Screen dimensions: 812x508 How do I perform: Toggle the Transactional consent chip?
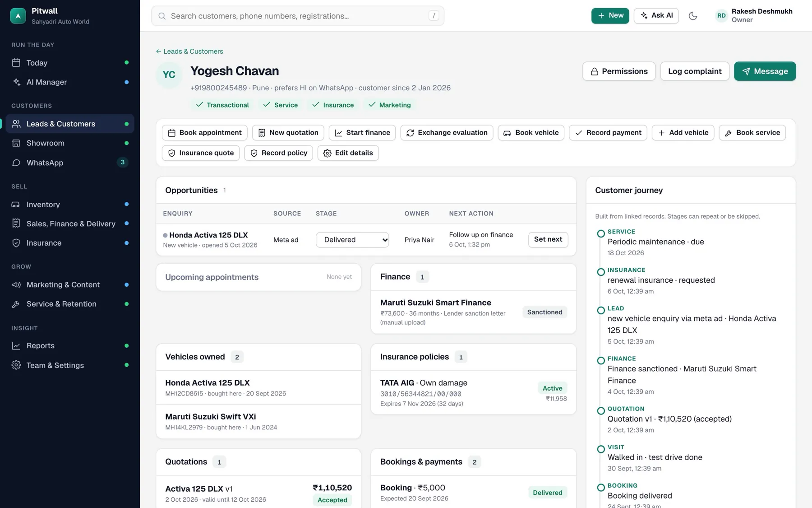[222, 105]
